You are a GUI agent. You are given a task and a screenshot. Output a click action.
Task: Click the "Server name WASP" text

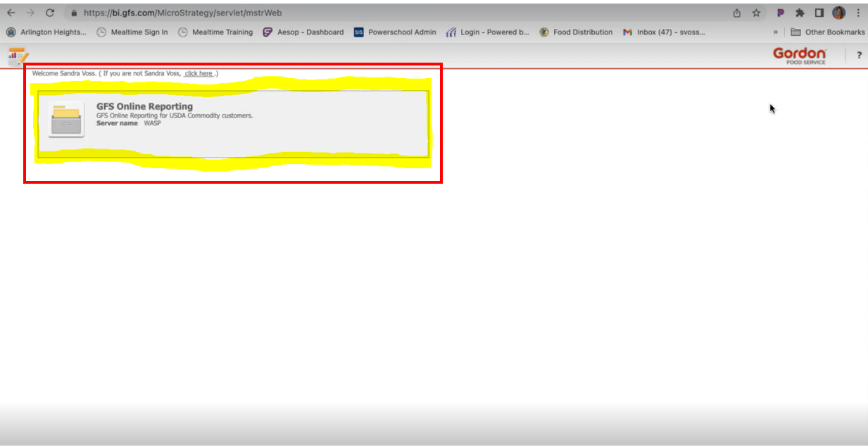[129, 123]
